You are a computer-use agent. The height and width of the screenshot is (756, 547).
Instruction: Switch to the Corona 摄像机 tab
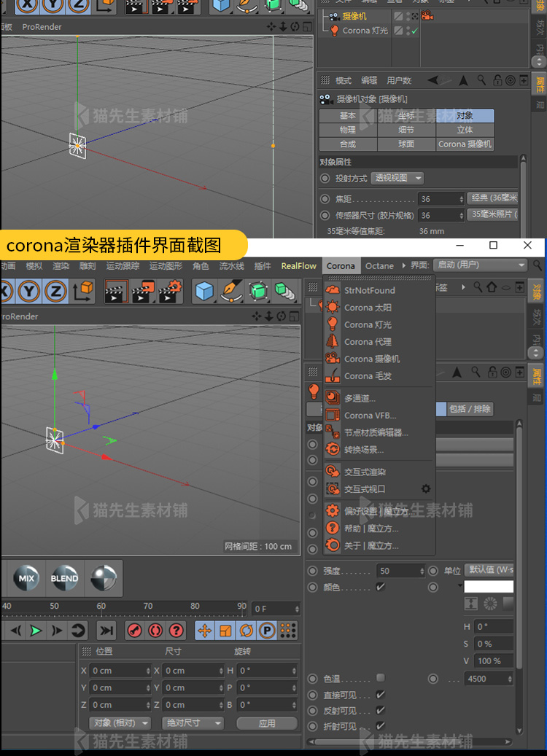[465, 144]
